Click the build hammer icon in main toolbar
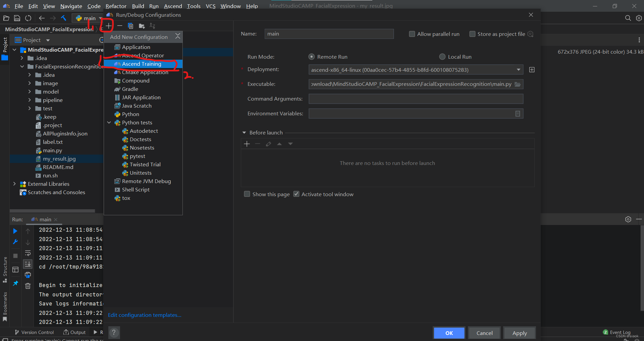The image size is (644, 341). [63, 18]
